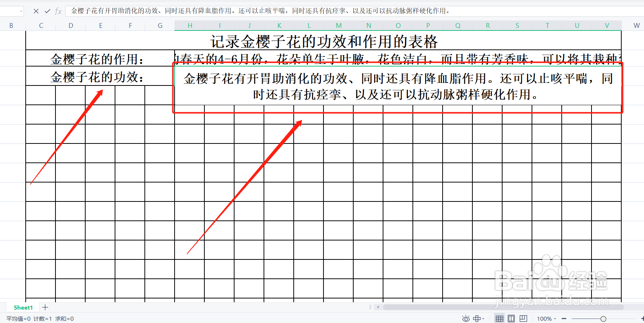Open the insert function fx dialog
Image resolution: width=644 pixels, height=323 pixels.
click(58, 11)
